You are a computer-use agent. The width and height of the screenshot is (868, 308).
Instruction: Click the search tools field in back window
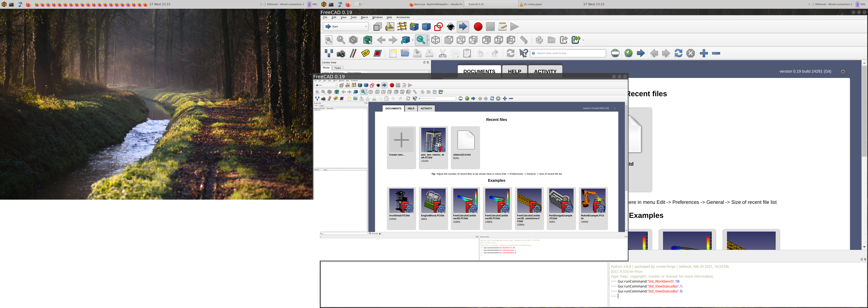click(x=568, y=53)
